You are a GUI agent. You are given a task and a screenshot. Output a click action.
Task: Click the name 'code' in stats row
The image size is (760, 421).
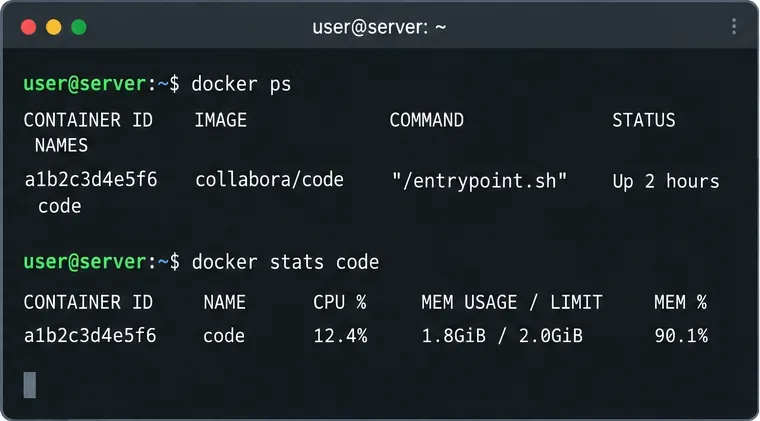pos(224,336)
